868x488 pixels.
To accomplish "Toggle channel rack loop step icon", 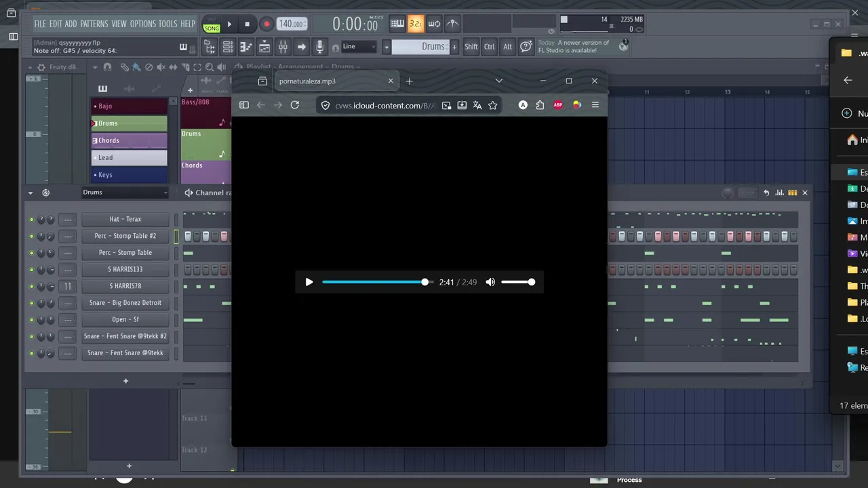I will 46,192.
